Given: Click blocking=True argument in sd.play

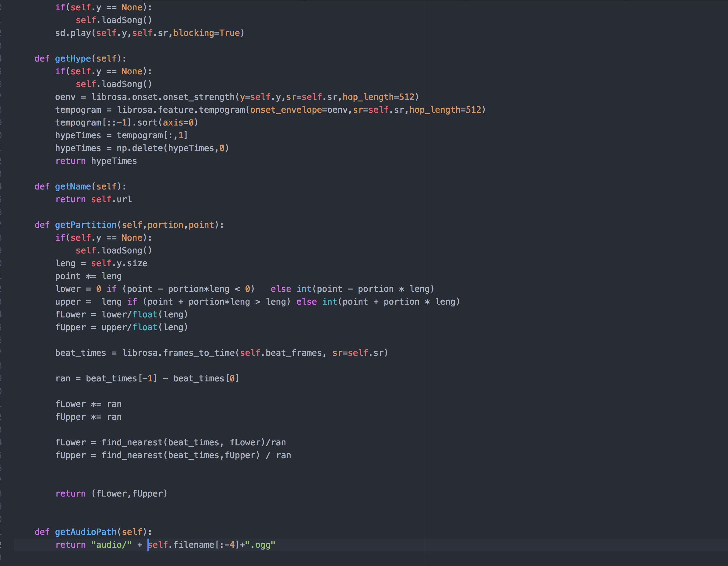Looking at the screenshot, I should 206,33.
